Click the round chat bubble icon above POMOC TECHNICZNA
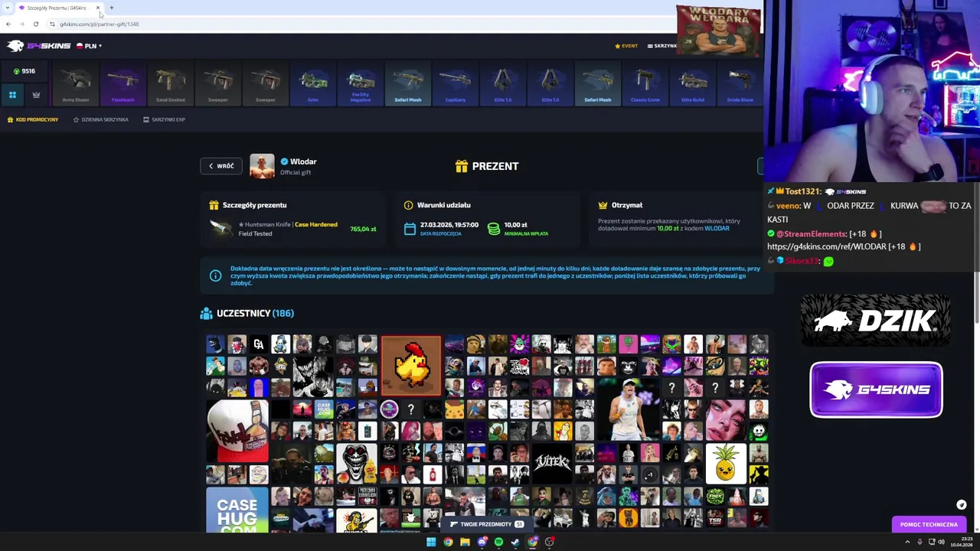980x551 pixels. 962,505
